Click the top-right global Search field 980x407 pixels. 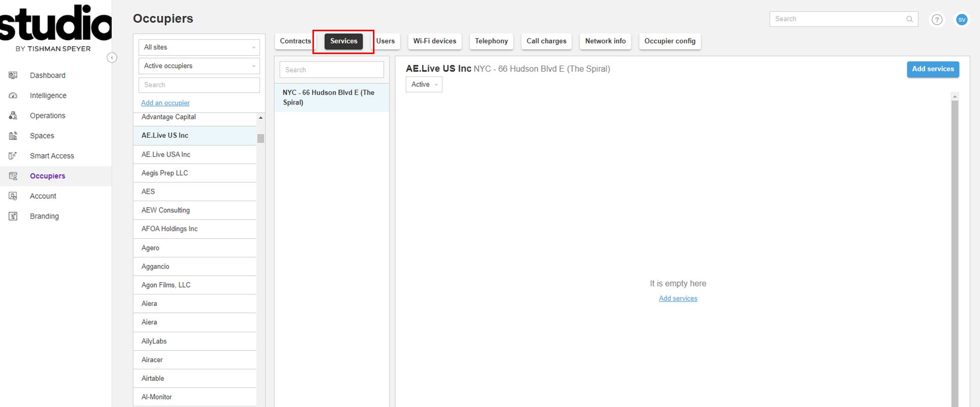point(838,19)
